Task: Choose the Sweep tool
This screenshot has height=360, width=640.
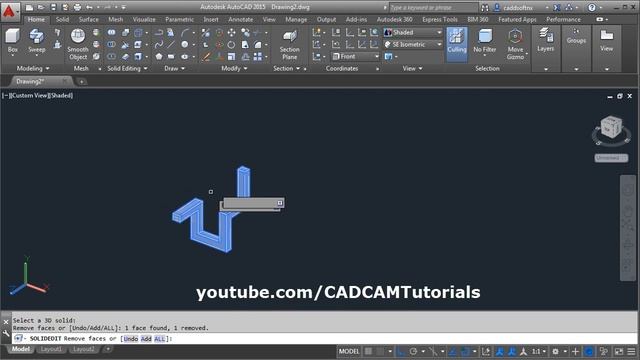Action: pos(36,41)
